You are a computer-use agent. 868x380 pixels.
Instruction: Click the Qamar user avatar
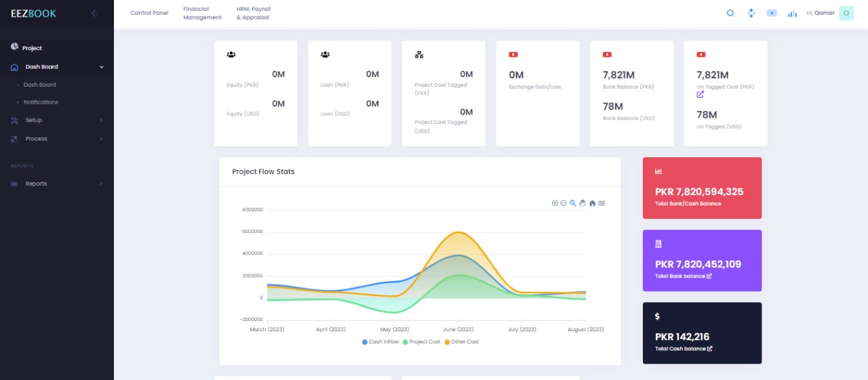[x=846, y=13]
